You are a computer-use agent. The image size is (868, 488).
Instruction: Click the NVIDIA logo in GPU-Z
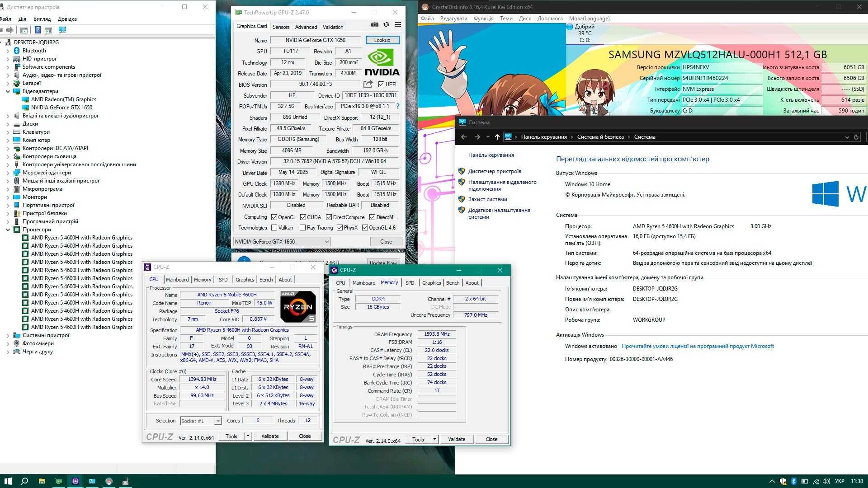[x=382, y=62]
